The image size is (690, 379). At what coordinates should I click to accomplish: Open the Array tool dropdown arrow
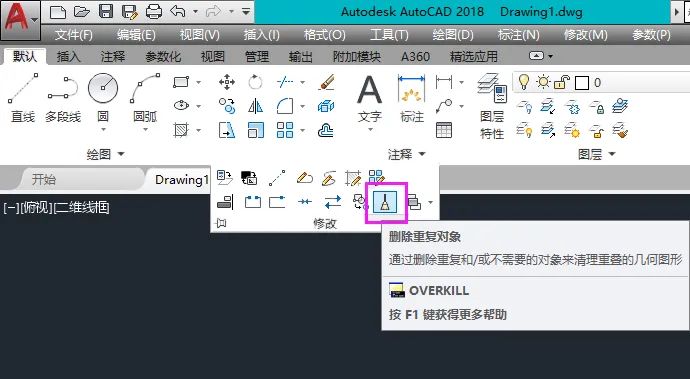(x=302, y=130)
